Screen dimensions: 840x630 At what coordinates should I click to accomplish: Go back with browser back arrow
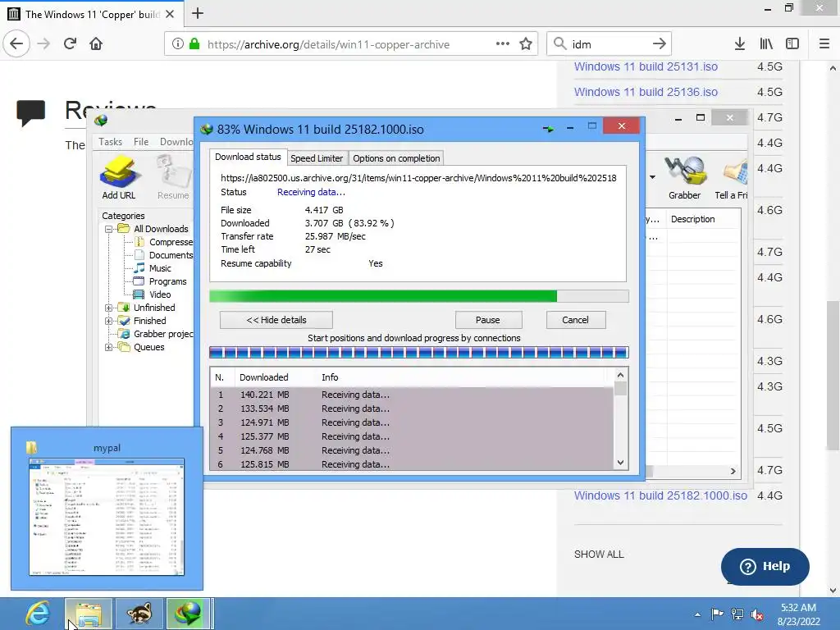coord(16,44)
